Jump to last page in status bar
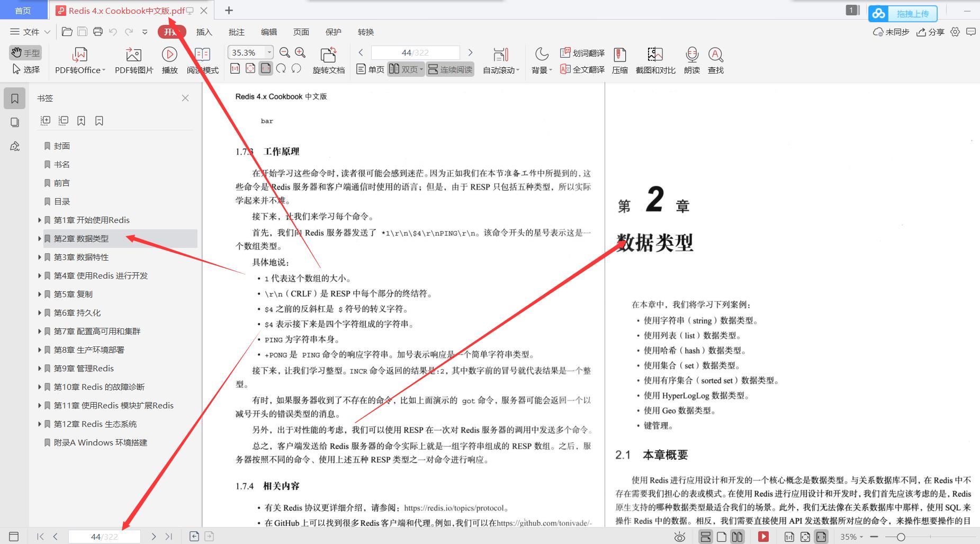Screen dimensions: 980x544 (169, 537)
